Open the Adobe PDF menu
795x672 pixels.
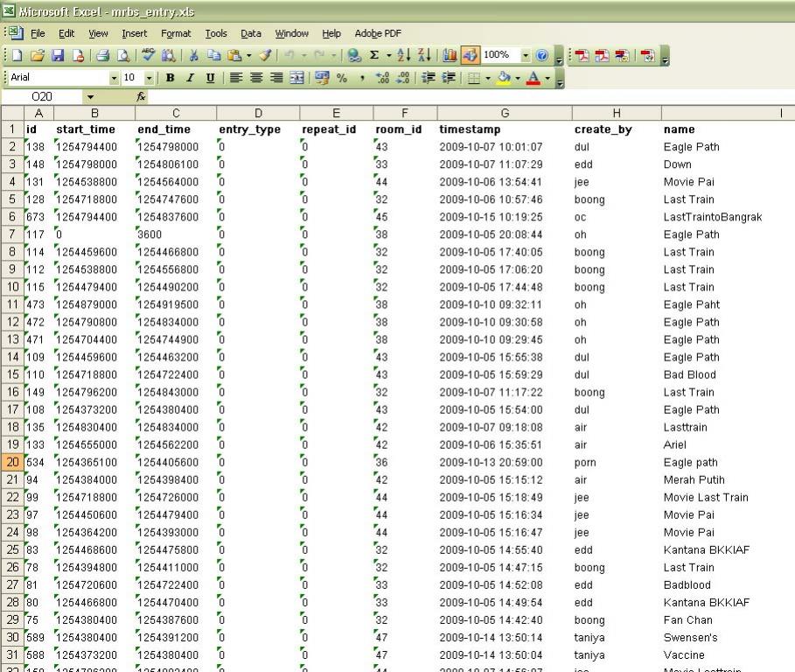click(x=378, y=33)
